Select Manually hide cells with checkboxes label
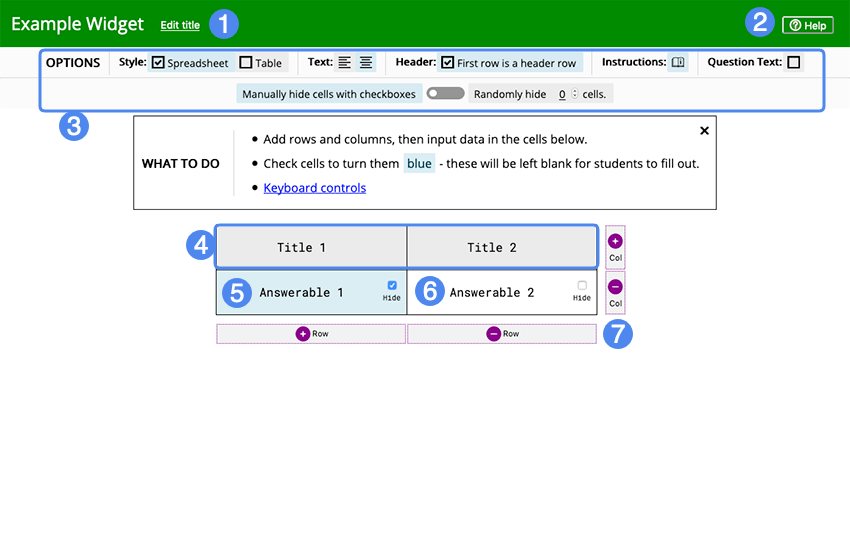This screenshot has width=850, height=550. pos(329,94)
